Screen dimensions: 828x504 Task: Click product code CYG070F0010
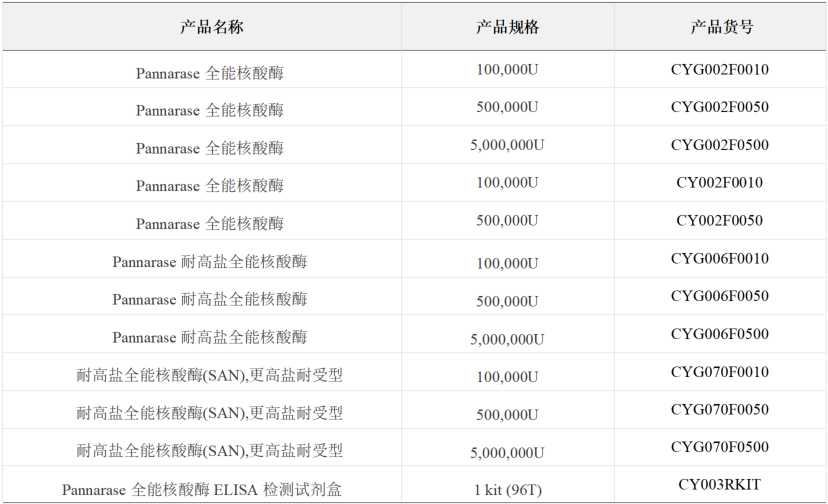720,372
